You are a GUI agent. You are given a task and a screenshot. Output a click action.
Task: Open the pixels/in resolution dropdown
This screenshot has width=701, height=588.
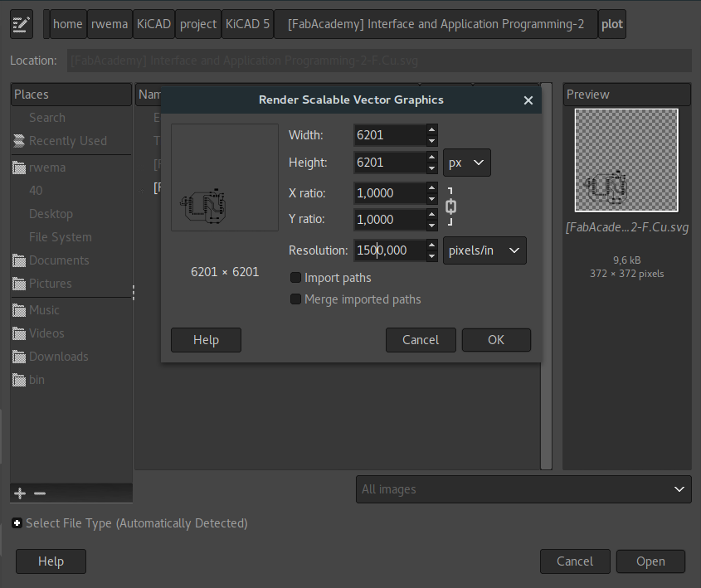click(x=484, y=250)
